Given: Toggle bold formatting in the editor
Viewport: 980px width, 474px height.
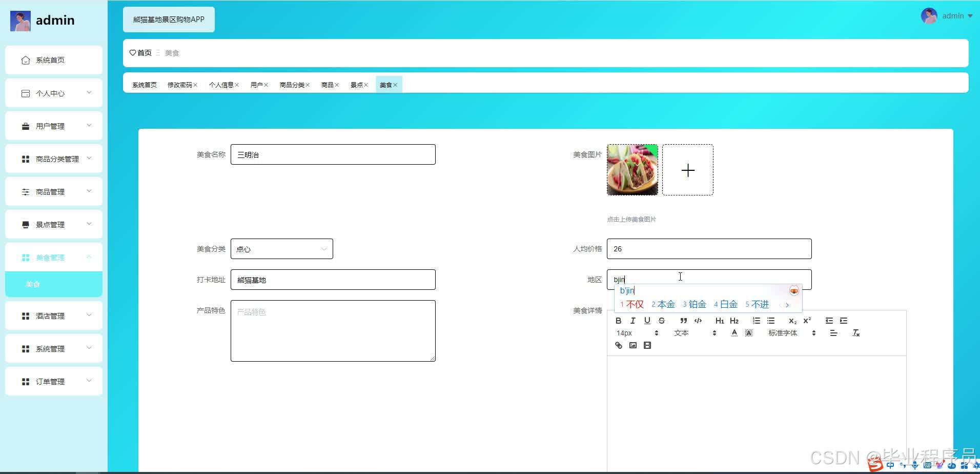Looking at the screenshot, I should 618,321.
